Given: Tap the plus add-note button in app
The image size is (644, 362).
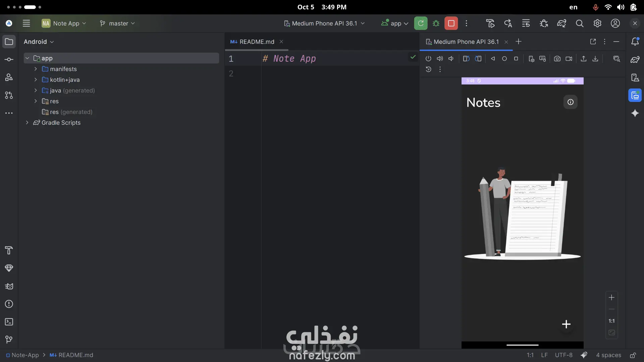Looking at the screenshot, I should (x=566, y=324).
